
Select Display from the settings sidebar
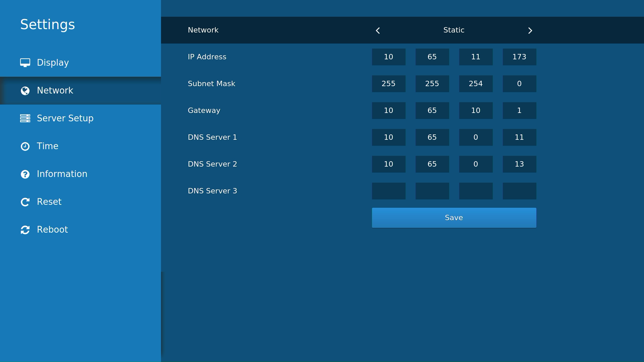pyautogui.click(x=53, y=62)
